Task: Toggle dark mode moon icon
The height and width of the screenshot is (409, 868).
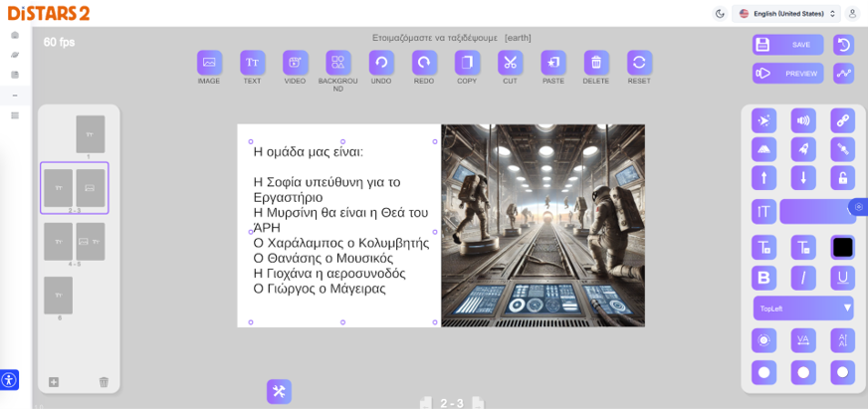Action: [x=720, y=14]
